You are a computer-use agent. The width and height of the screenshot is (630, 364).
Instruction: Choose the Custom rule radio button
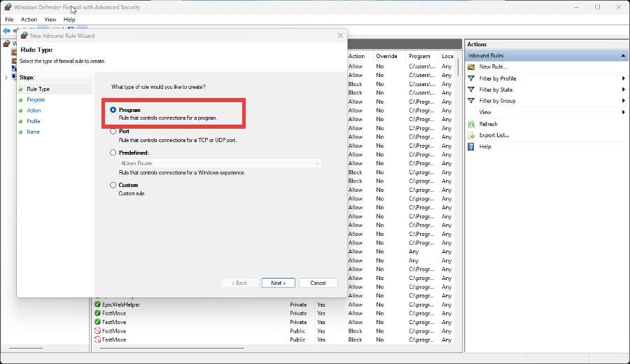pyautogui.click(x=113, y=185)
